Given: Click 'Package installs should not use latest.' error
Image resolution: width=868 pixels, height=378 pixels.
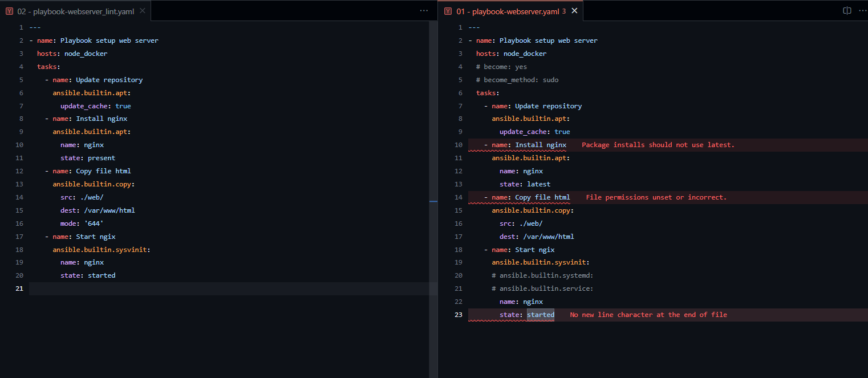Looking at the screenshot, I should click(658, 145).
